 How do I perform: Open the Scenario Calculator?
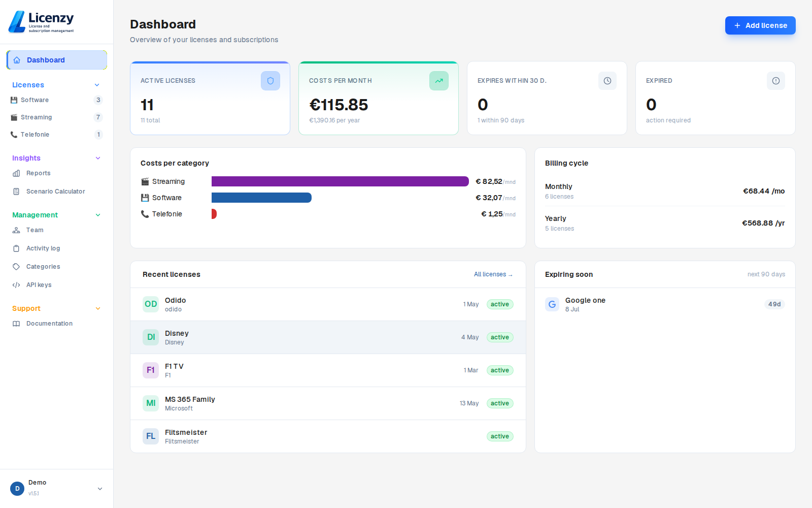57,192
